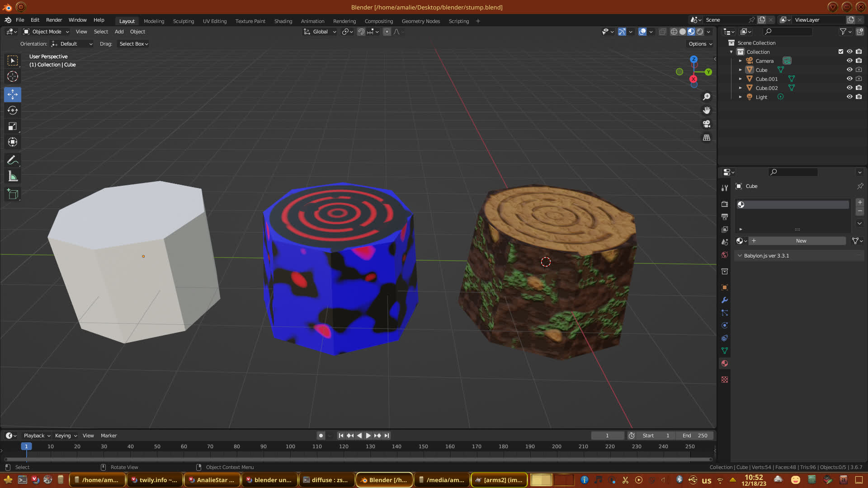The image size is (868, 488).
Task: Activate the Measure tool
Action: point(13,177)
